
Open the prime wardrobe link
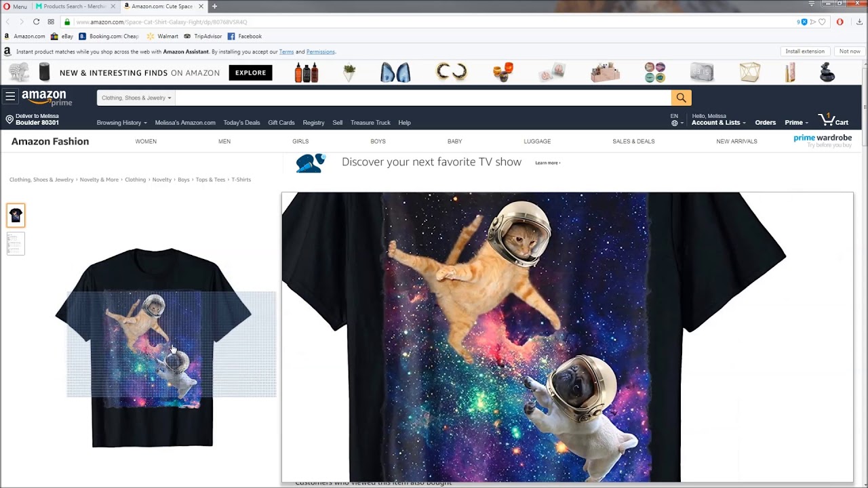point(823,140)
